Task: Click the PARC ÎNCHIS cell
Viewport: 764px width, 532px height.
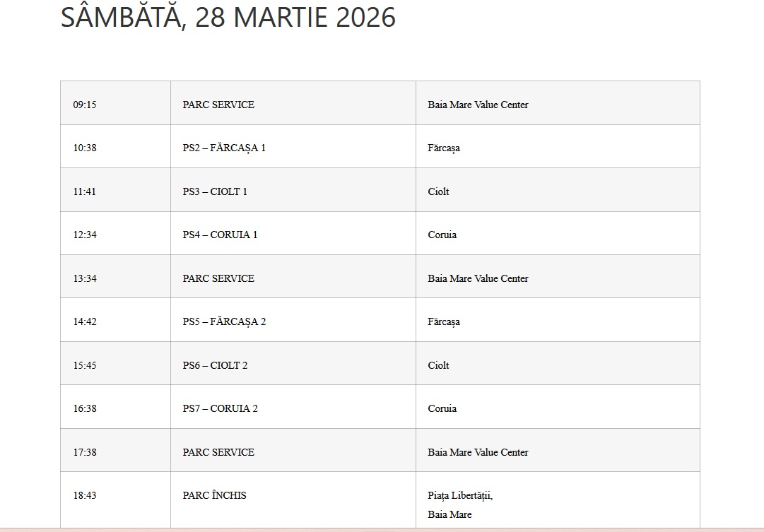Action: pos(214,495)
